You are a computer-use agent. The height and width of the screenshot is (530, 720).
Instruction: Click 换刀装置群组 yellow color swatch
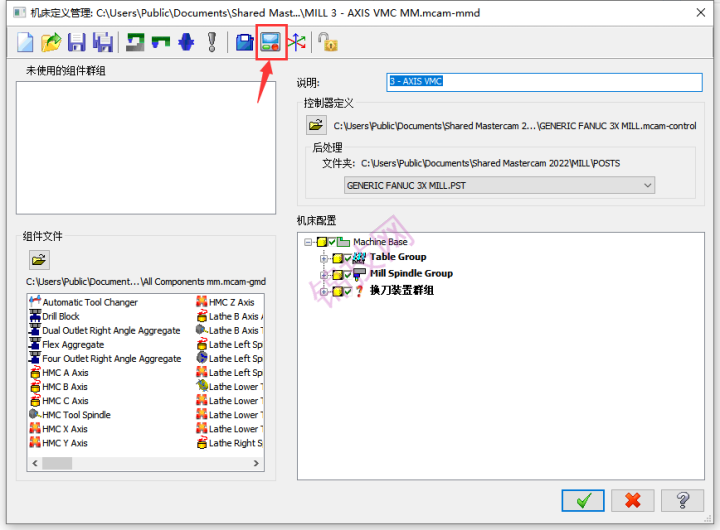click(338, 291)
